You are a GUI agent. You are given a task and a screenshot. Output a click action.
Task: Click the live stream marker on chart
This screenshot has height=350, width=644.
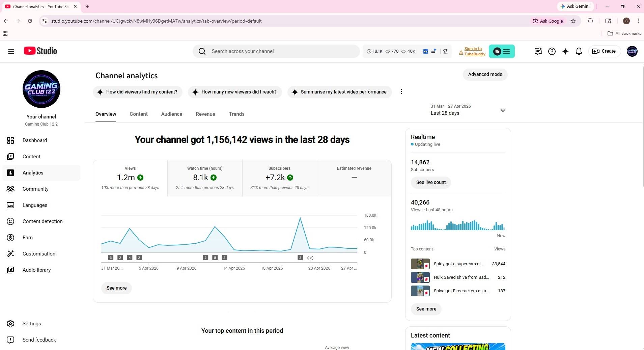(x=310, y=258)
